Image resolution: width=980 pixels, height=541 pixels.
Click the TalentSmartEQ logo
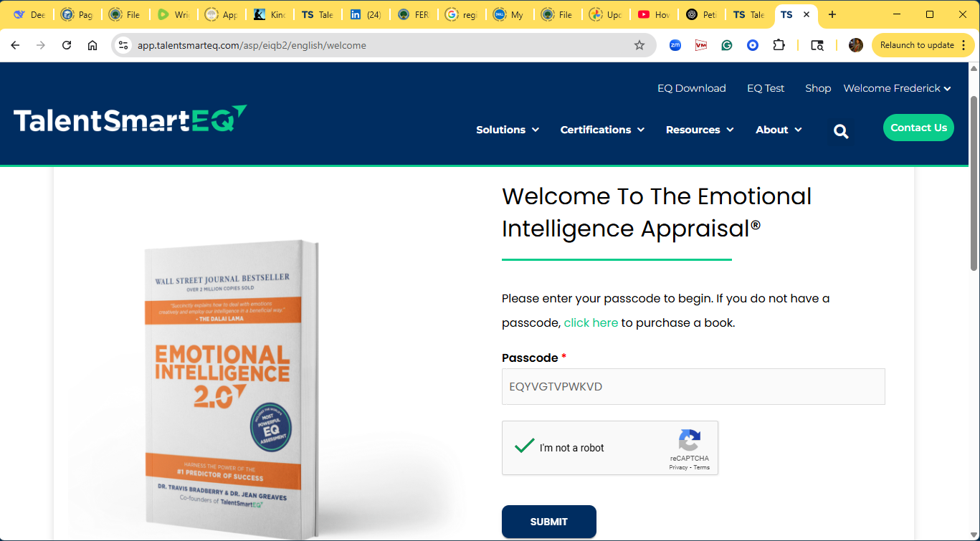[x=130, y=120]
